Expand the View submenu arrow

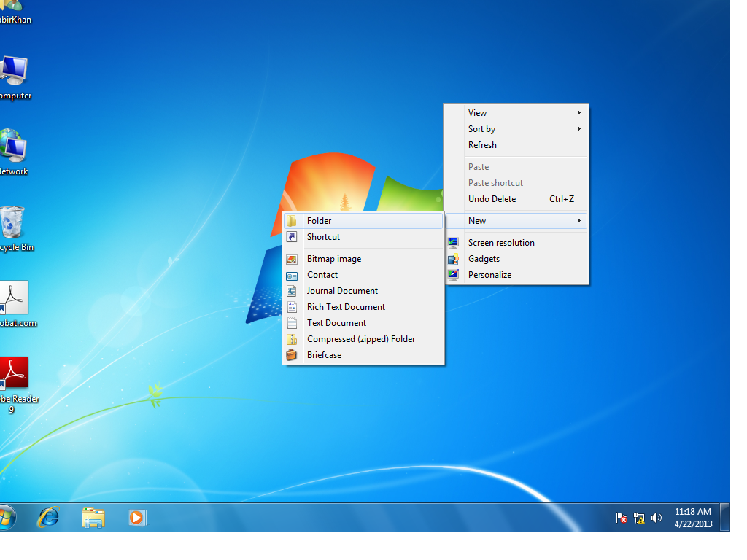[578, 113]
